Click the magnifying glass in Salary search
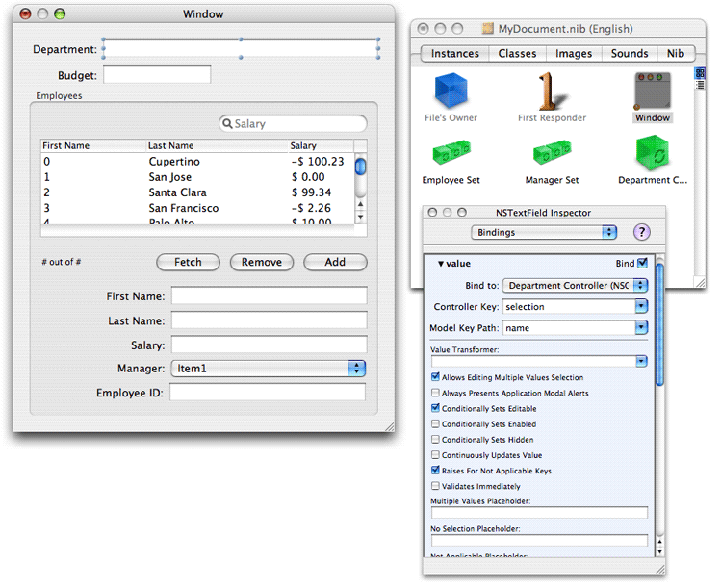The image size is (721, 588). [227, 124]
